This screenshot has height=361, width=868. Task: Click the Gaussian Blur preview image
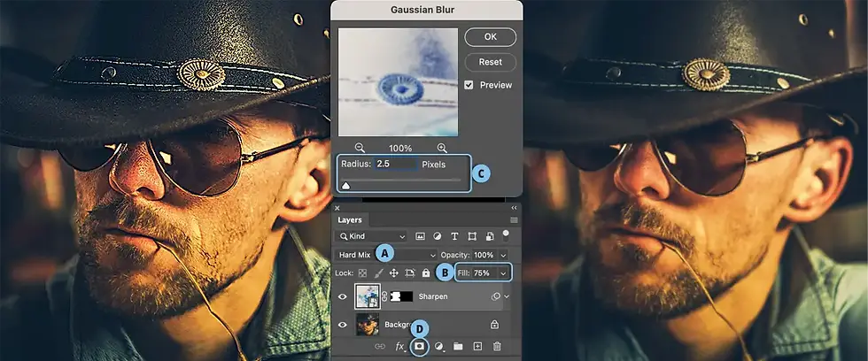coord(398,81)
